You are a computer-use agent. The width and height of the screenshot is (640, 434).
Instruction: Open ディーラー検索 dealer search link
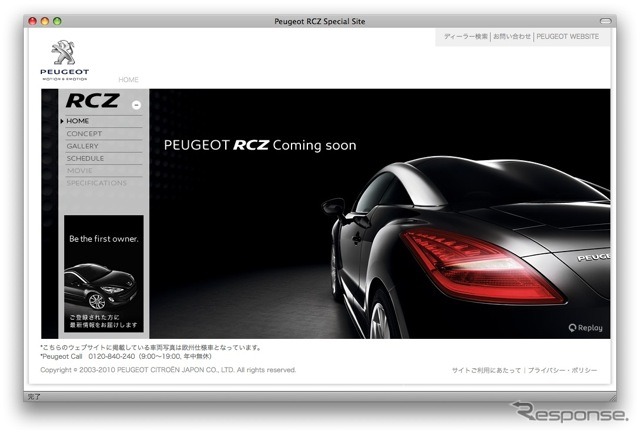tap(466, 36)
